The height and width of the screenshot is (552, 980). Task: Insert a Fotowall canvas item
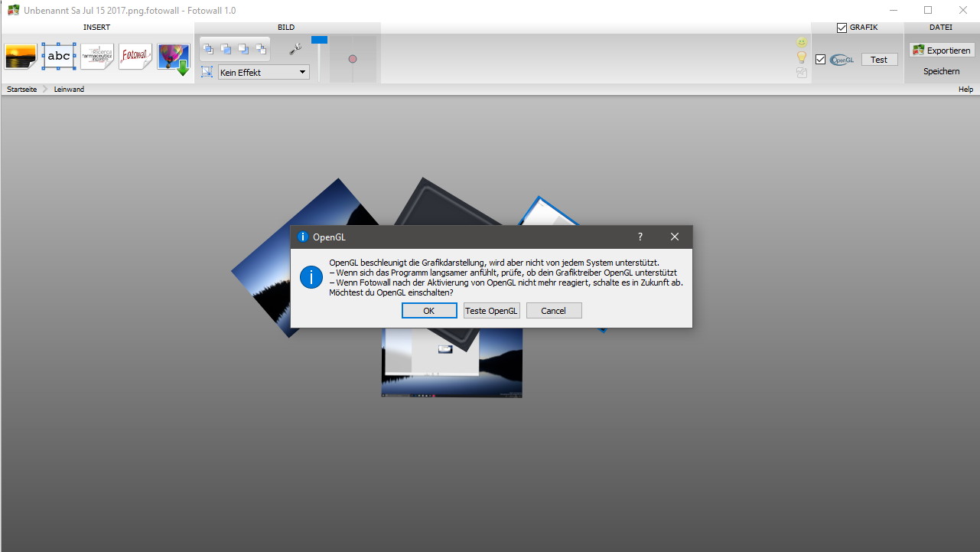point(135,56)
